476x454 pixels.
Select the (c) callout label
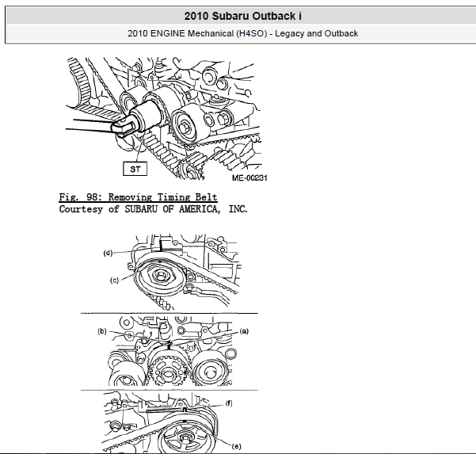pos(115,280)
